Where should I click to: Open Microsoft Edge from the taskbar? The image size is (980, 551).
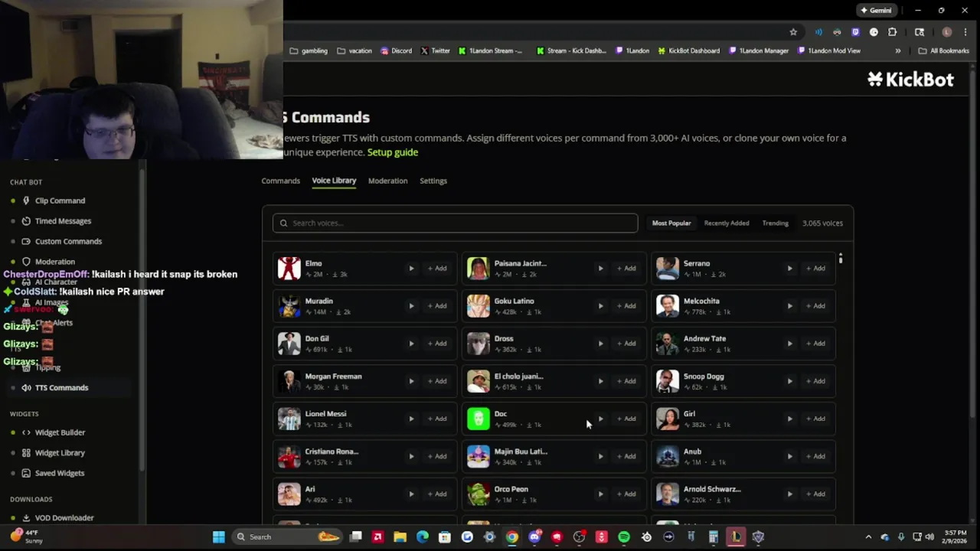click(x=423, y=537)
